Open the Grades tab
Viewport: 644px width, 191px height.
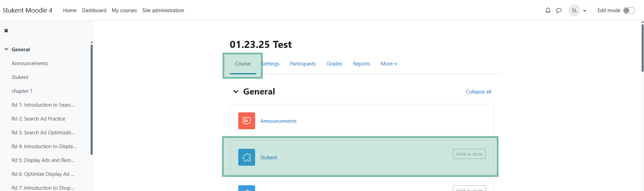[x=334, y=64]
